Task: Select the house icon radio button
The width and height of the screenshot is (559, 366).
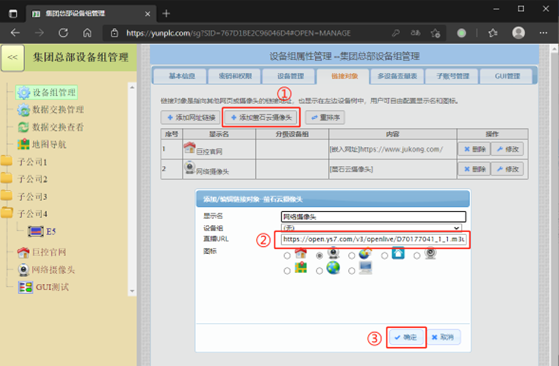Action: (287, 256)
